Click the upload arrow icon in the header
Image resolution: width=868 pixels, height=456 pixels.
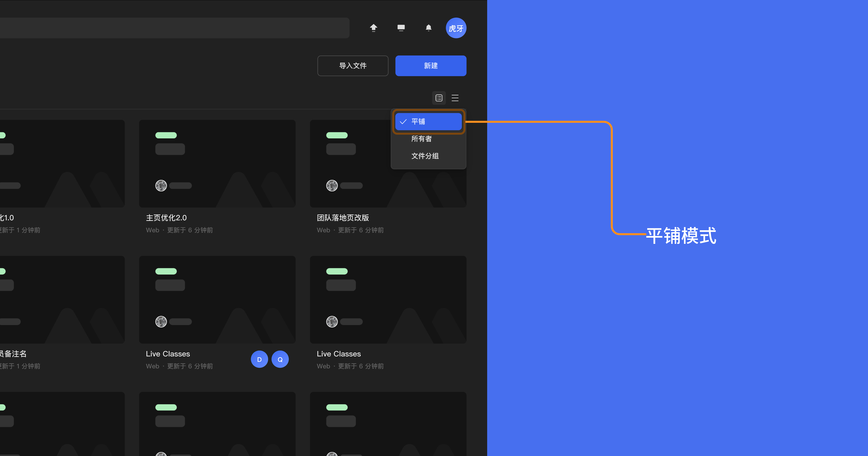point(373,28)
